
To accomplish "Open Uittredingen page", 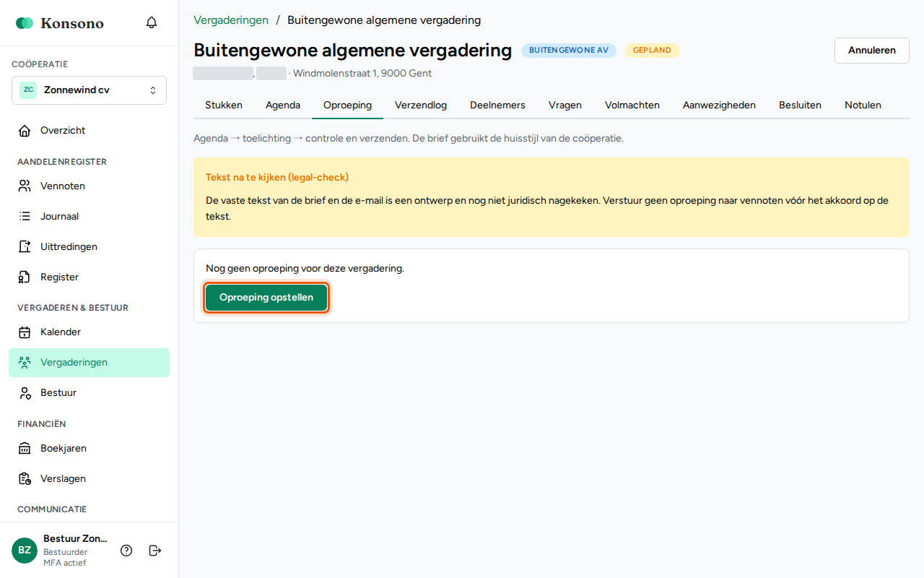I will [x=89, y=247].
